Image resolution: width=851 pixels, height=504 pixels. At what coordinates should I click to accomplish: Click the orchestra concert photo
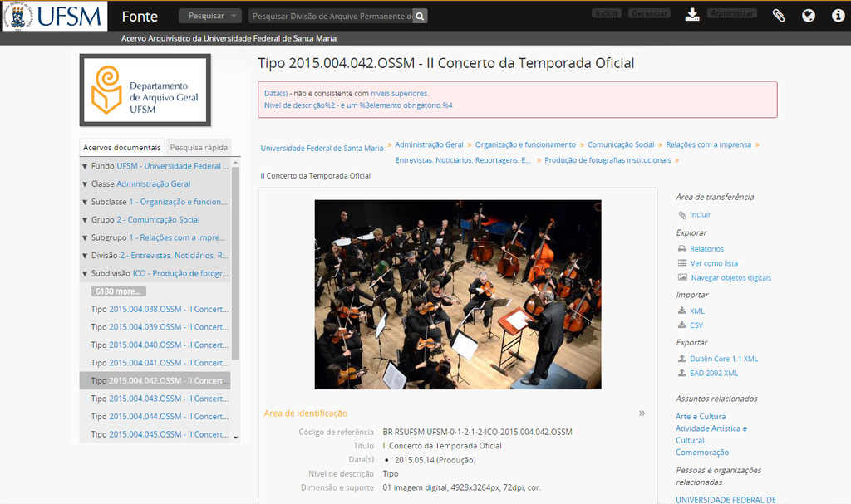click(457, 294)
